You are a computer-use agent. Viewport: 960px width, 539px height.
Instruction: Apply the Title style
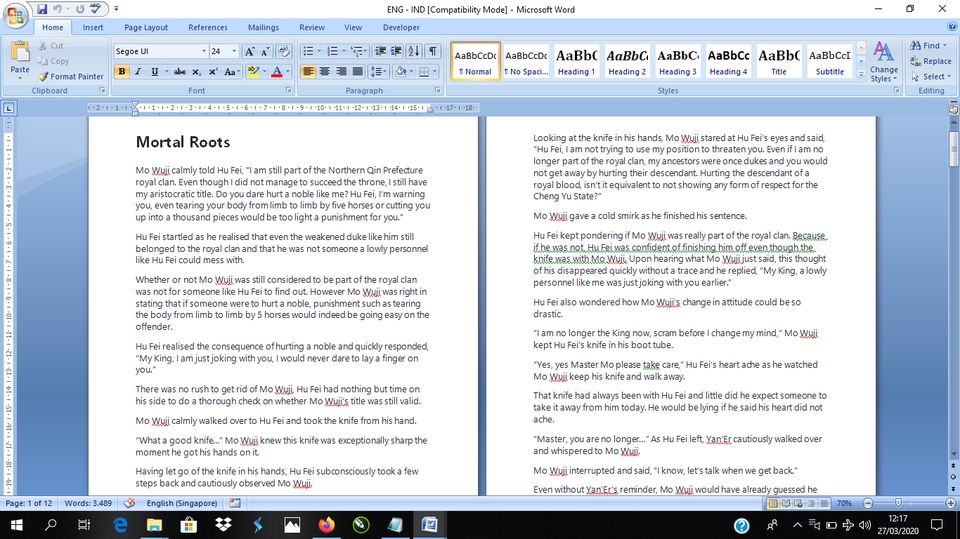tap(779, 61)
